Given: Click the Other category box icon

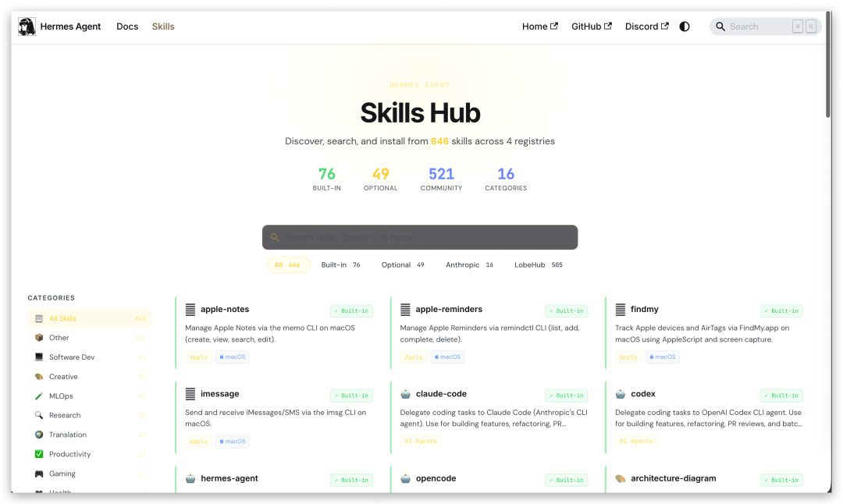Looking at the screenshot, I should [x=39, y=338].
